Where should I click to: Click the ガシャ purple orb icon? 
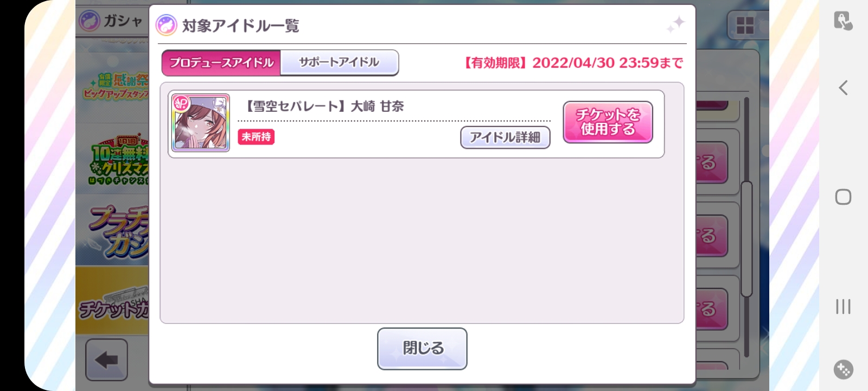[x=90, y=21]
